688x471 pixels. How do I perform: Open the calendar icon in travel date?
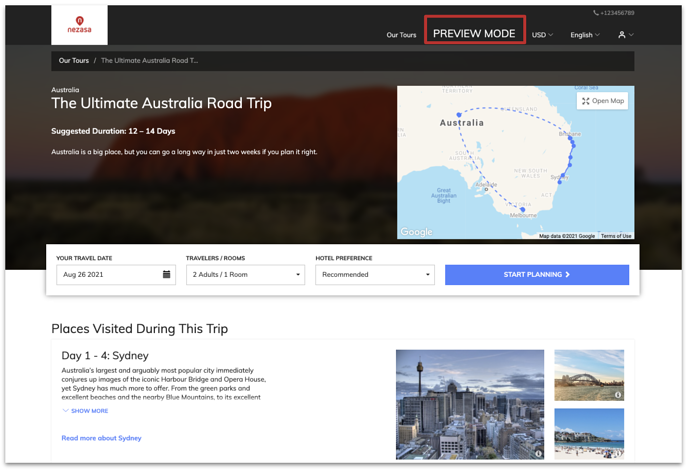click(x=166, y=274)
